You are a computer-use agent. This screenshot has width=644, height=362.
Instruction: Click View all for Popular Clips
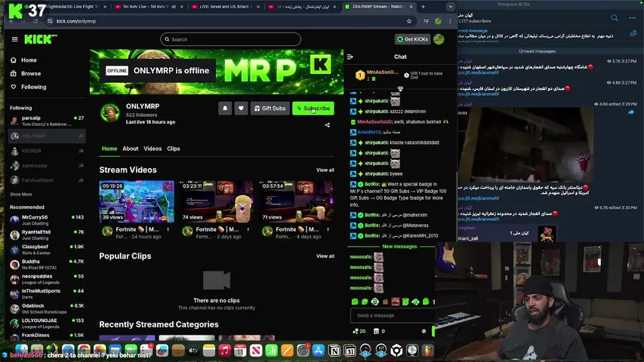(x=325, y=256)
